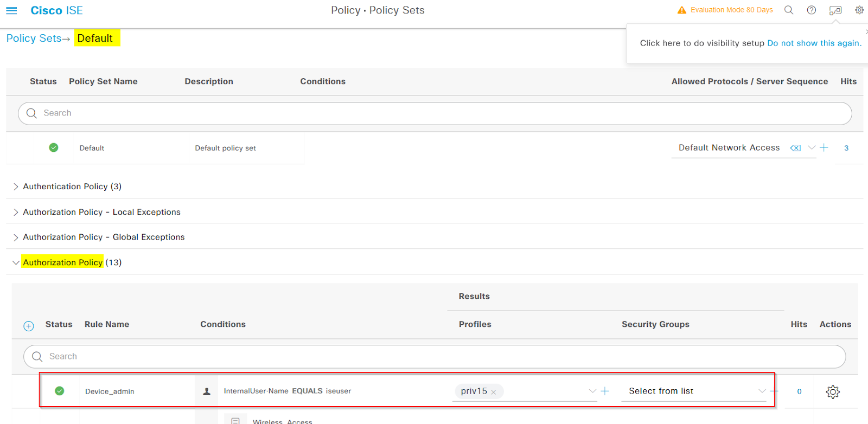Go back to Policy Sets breadcrumb
The image size is (868, 424).
[34, 38]
